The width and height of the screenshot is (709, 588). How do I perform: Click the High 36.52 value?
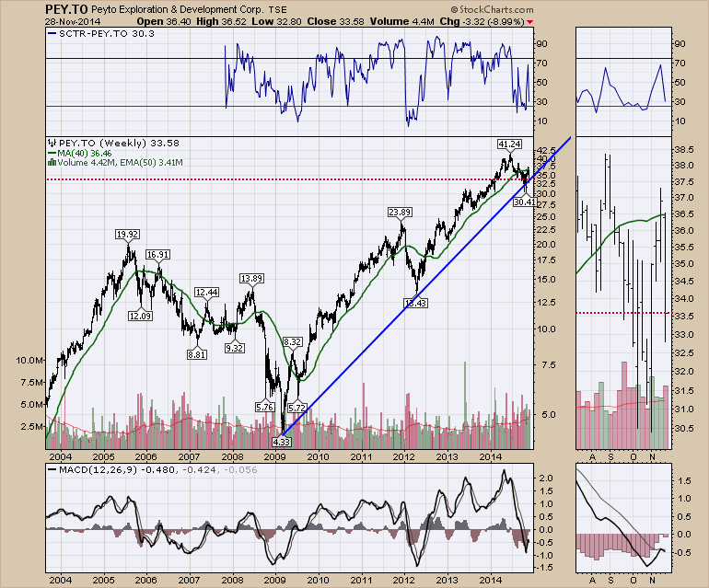pos(221,21)
